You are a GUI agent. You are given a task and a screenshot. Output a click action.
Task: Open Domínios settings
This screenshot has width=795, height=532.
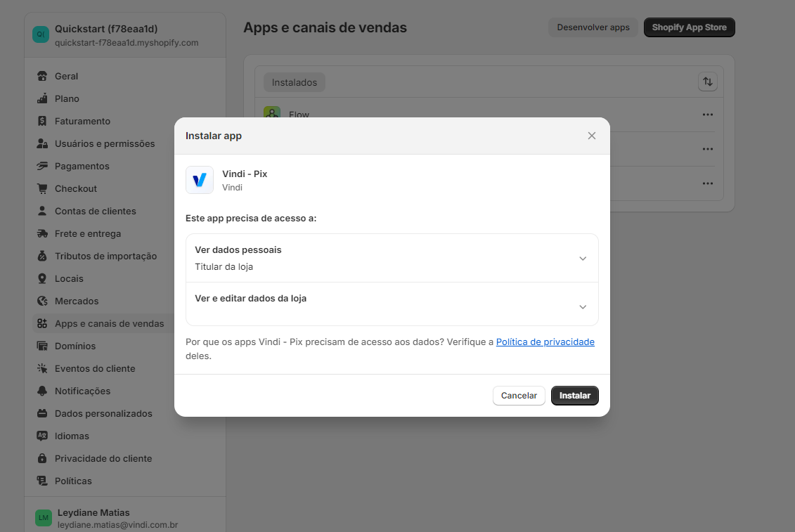click(75, 346)
